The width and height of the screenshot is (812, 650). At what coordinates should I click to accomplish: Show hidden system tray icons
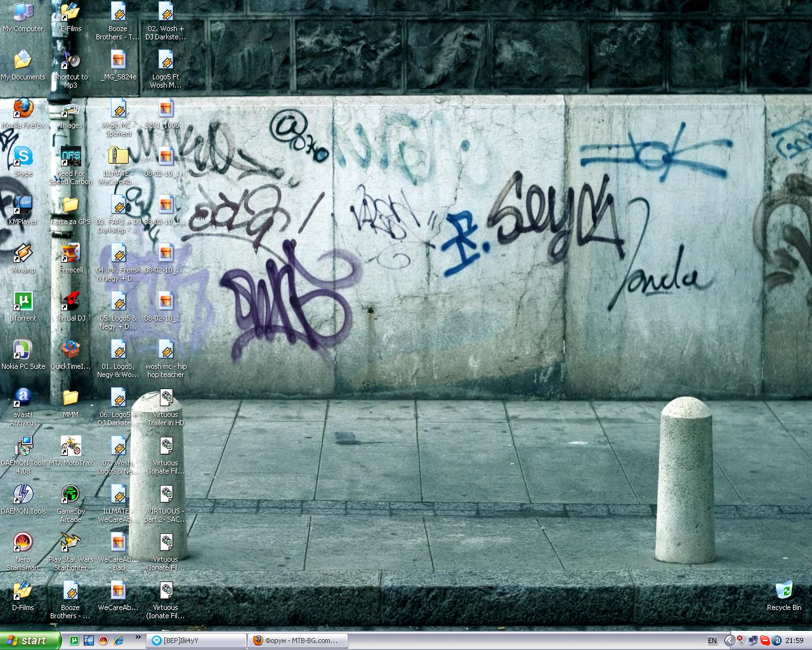[730, 640]
